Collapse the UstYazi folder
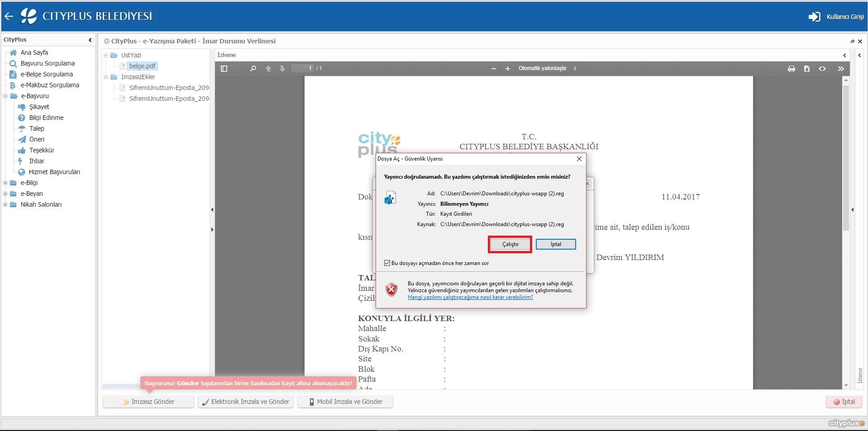This screenshot has width=868, height=431. [106, 55]
